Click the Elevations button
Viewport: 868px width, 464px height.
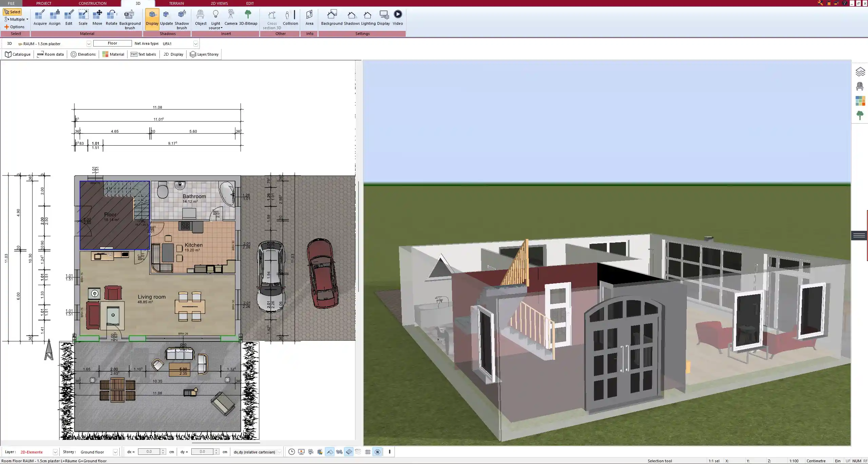[x=83, y=54]
